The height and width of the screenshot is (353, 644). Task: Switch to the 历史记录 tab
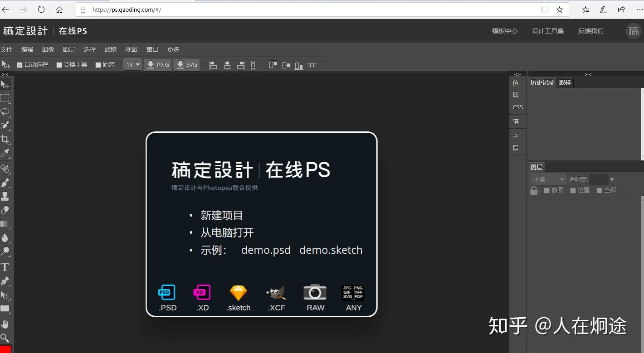pyautogui.click(x=542, y=82)
